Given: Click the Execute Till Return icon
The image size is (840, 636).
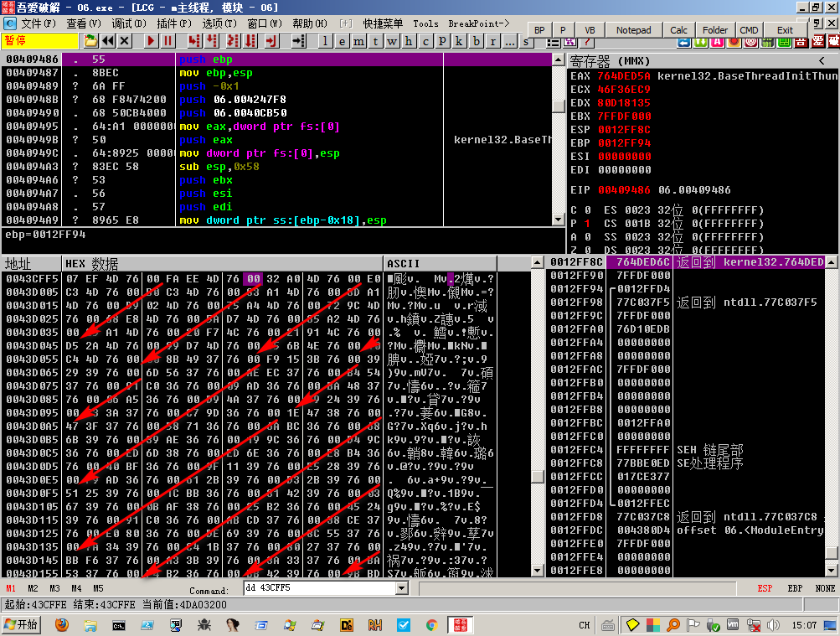Looking at the screenshot, I should [271, 41].
